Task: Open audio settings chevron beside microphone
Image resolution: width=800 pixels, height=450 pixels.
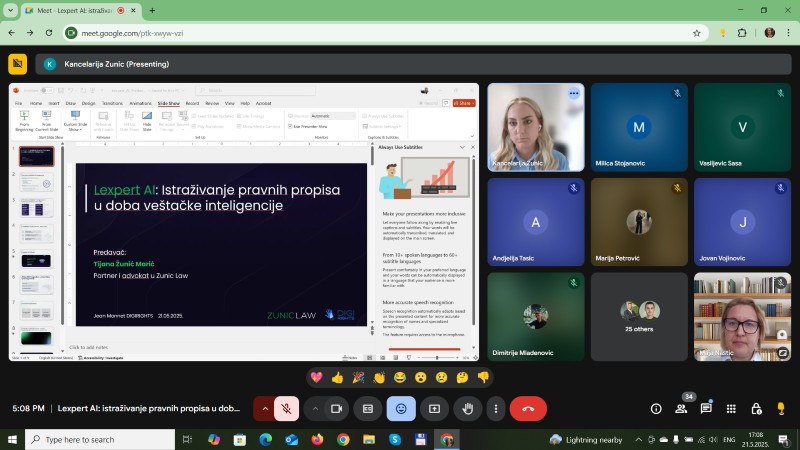Action: 265,409
